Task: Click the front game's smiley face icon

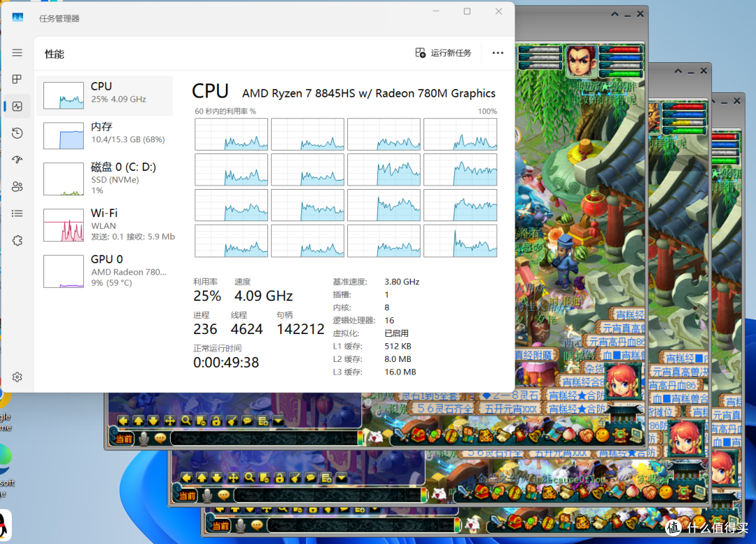Action: [602, 435]
